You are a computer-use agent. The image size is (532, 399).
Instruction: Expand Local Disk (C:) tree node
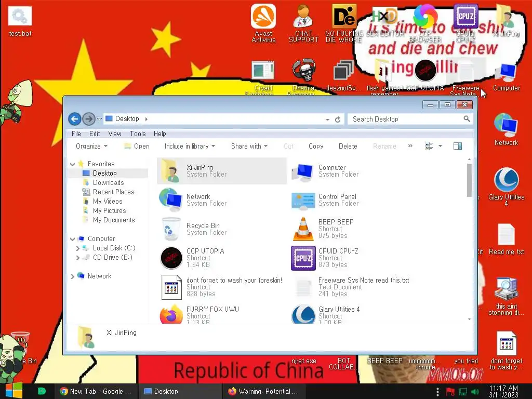pos(78,248)
